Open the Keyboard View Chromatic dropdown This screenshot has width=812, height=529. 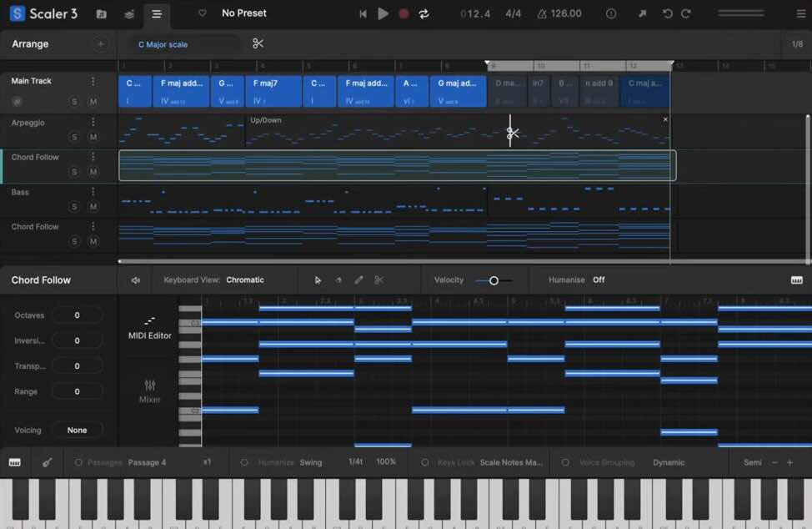tap(244, 280)
